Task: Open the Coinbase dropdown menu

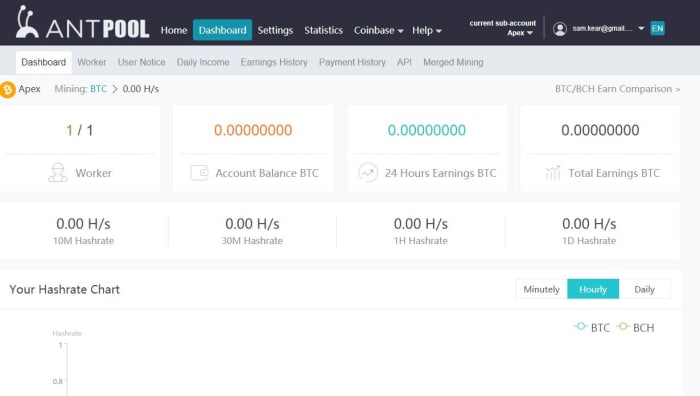Action: click(378, 30)
